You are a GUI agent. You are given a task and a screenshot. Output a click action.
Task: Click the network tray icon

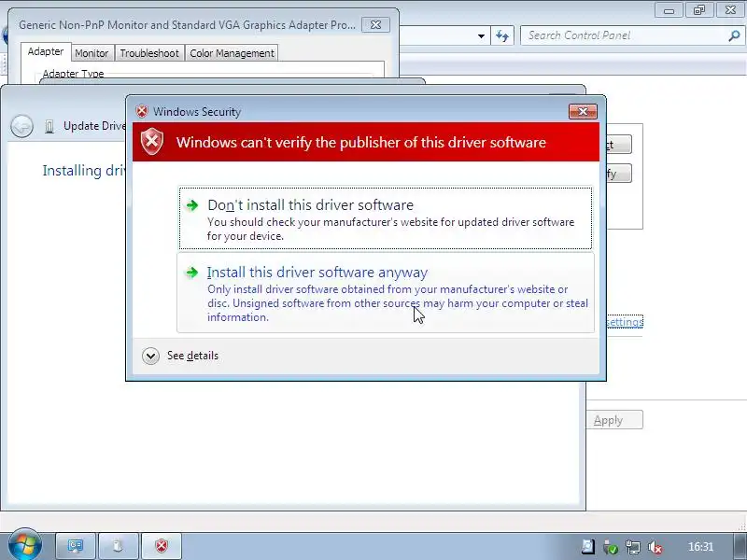[x=633, y=547]
